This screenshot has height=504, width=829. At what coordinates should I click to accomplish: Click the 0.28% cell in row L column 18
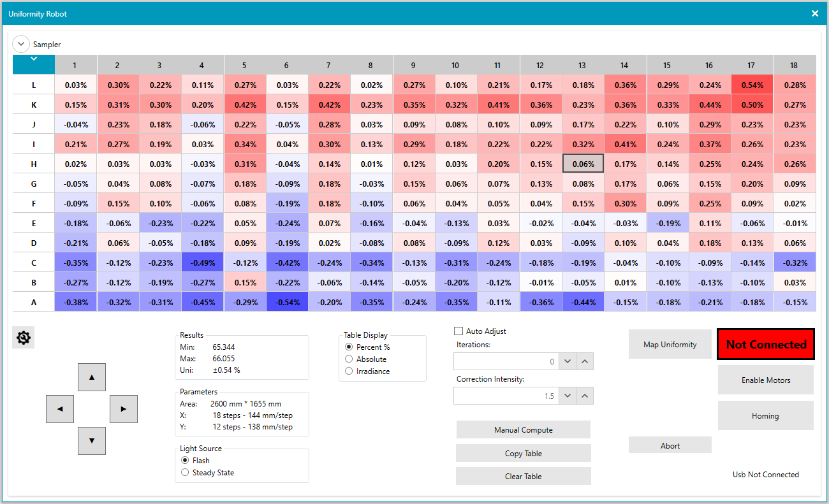795,85
